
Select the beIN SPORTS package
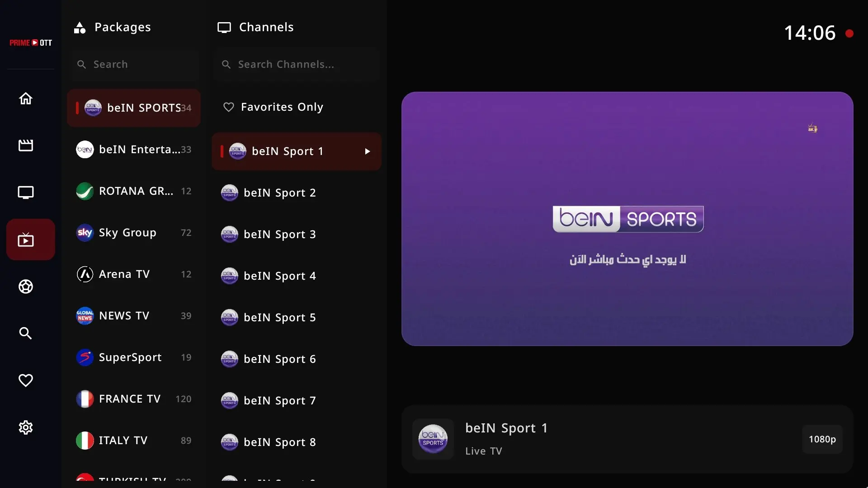(134, 108)
